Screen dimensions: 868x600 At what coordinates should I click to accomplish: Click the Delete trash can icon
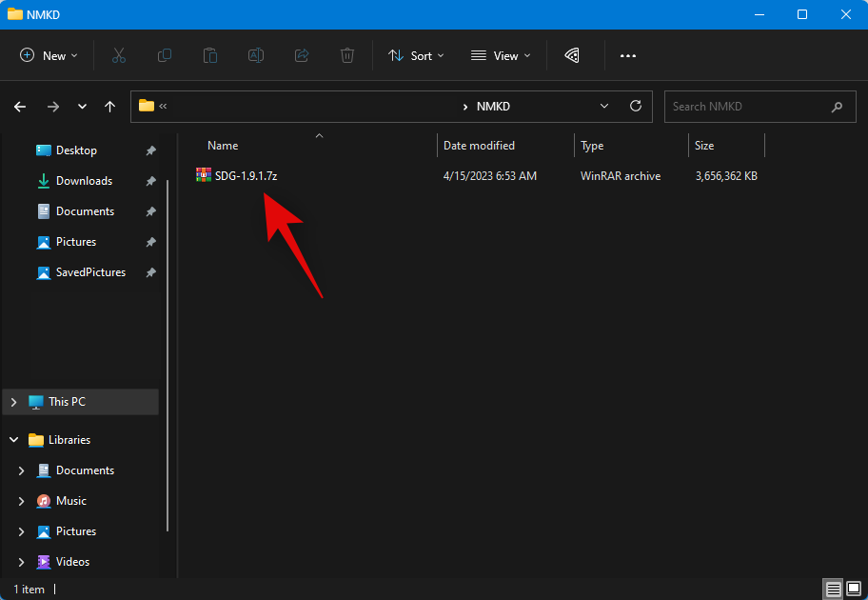[x=347, y=56]
